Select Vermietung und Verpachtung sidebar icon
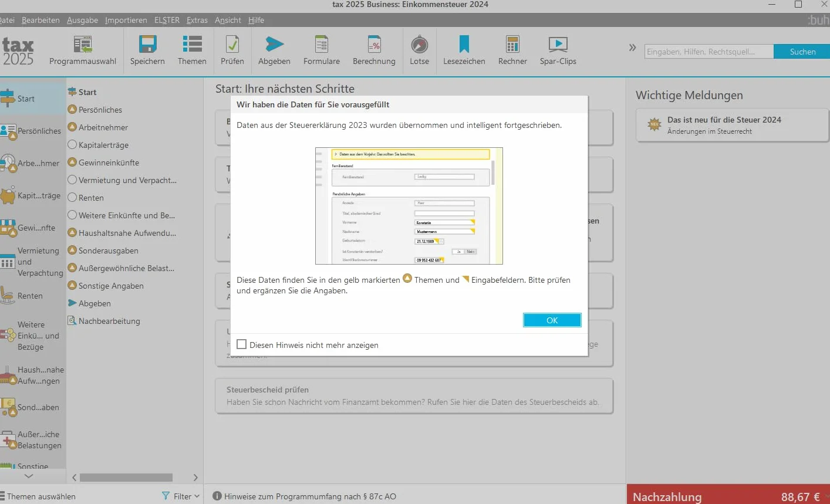Image resolution: width=830 pixels, height=504 pixels. click(8, 262)
